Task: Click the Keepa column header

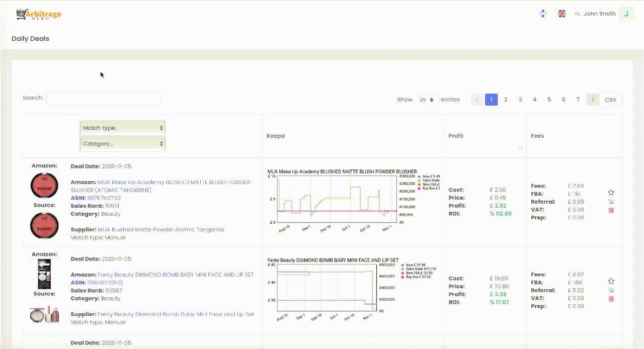Action: coord(276,136)
